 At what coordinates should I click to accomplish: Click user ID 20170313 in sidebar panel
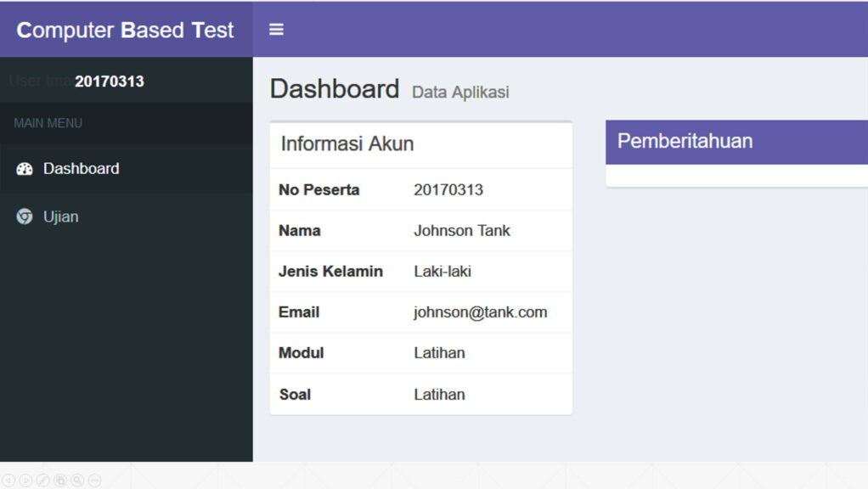pos(110,81)
